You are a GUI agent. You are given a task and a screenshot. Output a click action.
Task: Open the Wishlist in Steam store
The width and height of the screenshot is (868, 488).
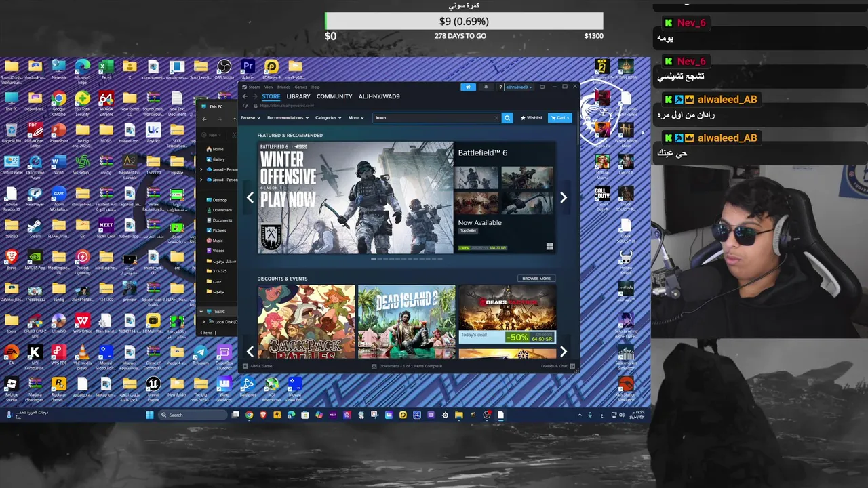pyautogui.click(x=532, y=117)
